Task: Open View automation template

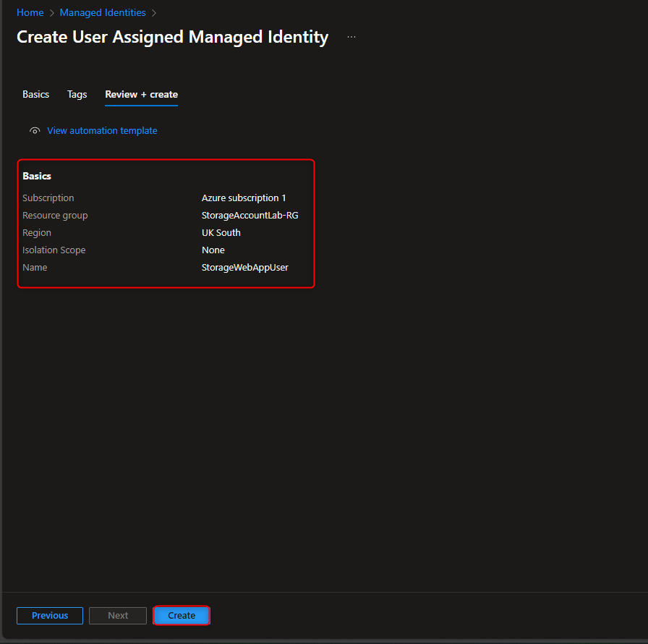Action: tap(102, 130)
